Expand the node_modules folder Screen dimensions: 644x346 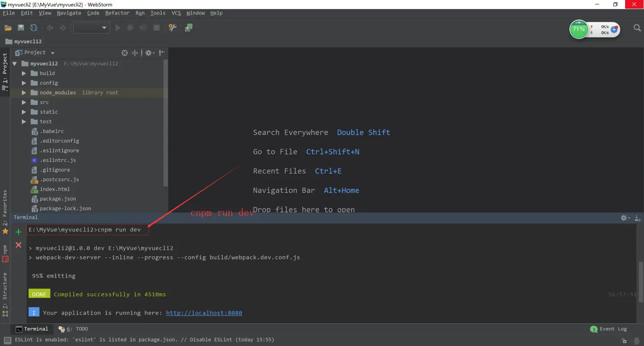click(24, 93)
